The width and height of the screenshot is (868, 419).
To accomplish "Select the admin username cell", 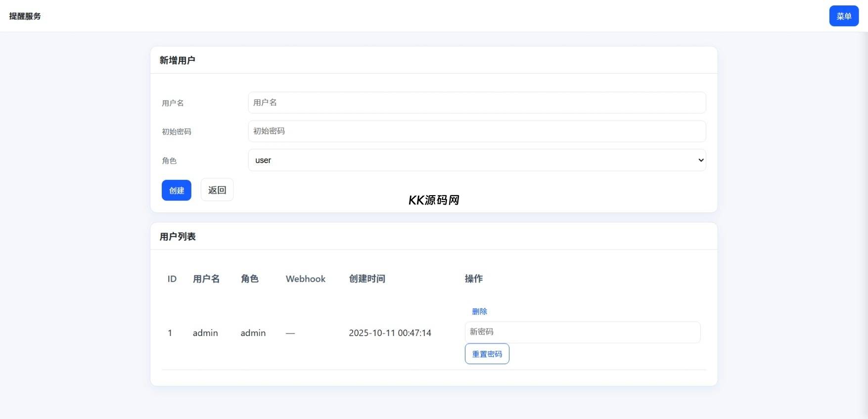I will (205, 333).
